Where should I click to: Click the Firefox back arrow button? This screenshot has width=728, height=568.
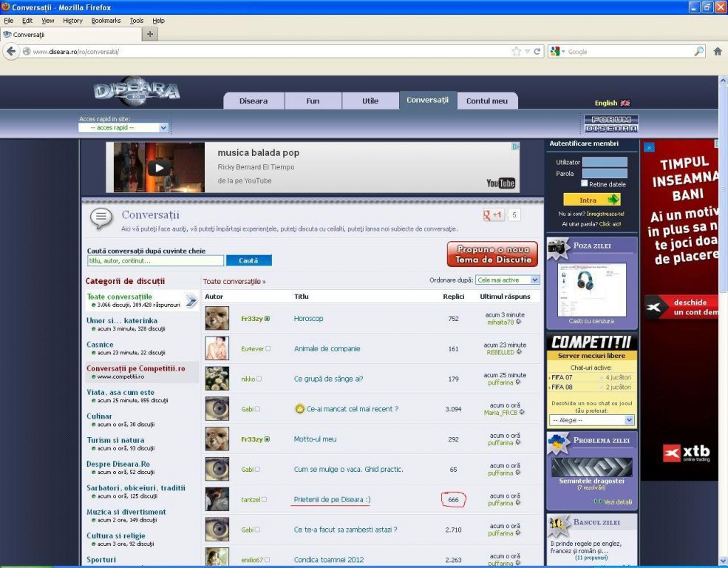(x=11, y=52)
